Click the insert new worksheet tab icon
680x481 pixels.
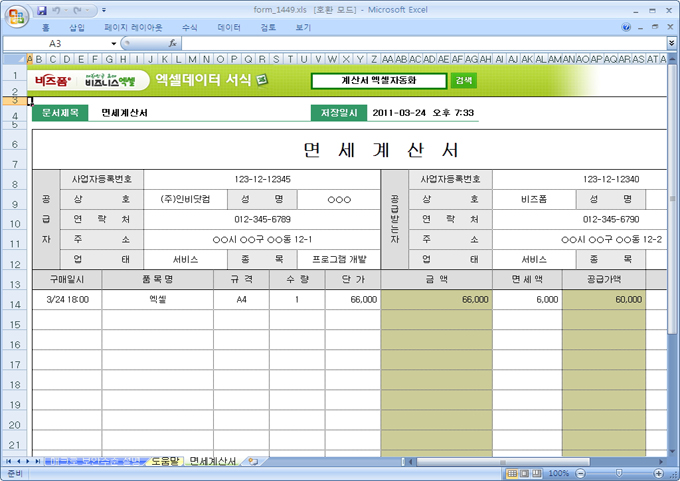click(x=253, y=461)
